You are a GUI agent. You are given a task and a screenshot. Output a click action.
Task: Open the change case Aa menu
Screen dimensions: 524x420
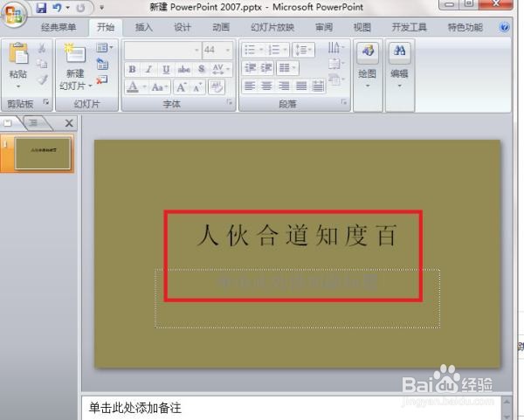coord(160,87)
